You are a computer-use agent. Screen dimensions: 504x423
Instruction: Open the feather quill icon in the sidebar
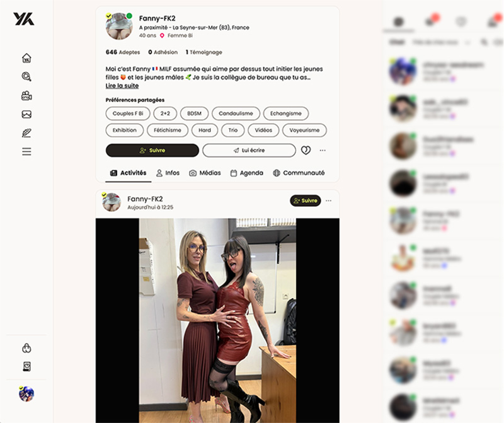click(26, 133)
